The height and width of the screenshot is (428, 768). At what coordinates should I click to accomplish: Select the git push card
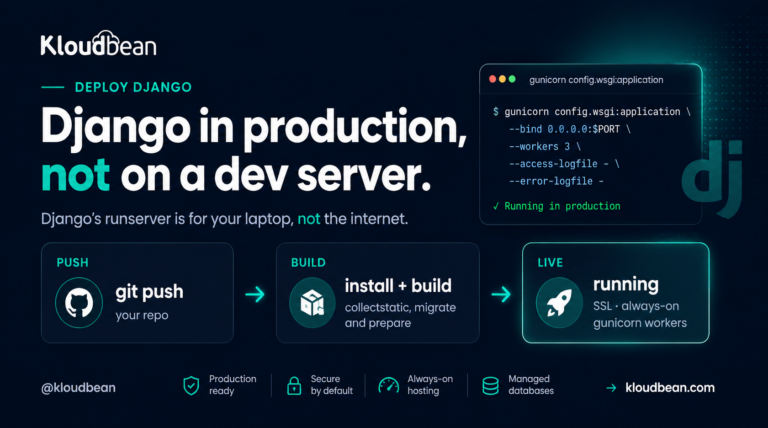click(x=137, y=293)
